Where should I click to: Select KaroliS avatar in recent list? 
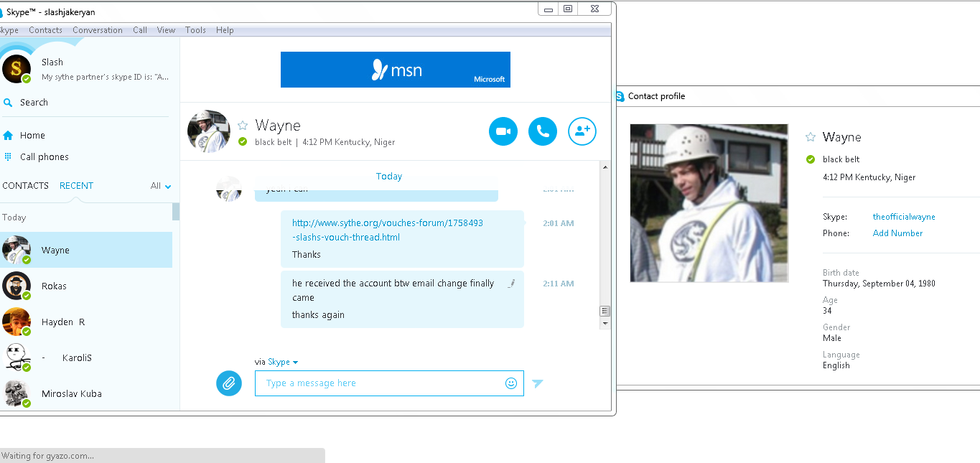point(17,357)
